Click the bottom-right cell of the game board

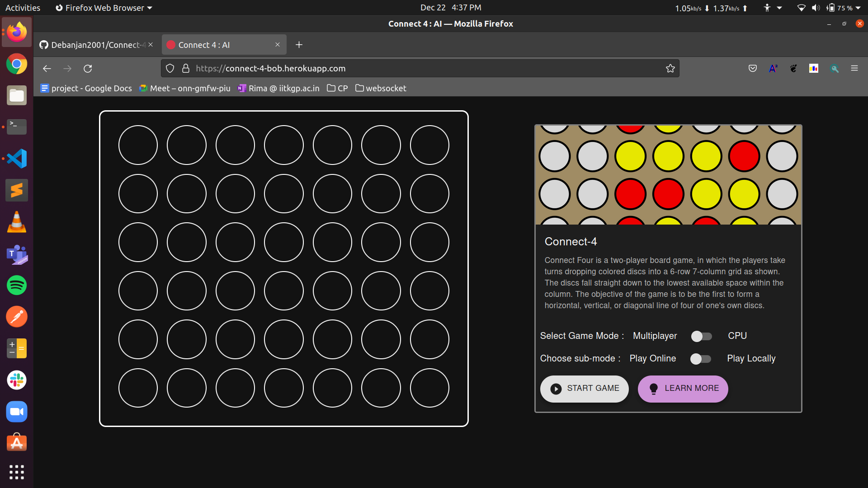429,388
